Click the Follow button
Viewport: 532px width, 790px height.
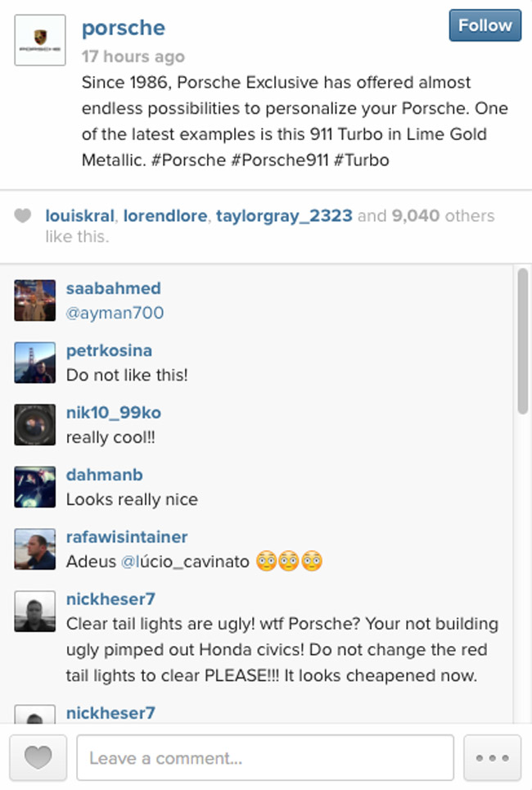[x=484, y=25]
